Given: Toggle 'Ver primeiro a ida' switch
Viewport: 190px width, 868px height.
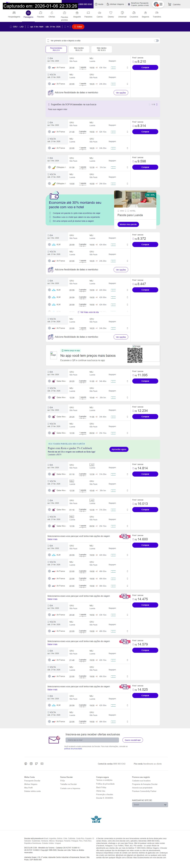Looking at the screenshot, I should point(156,41).
